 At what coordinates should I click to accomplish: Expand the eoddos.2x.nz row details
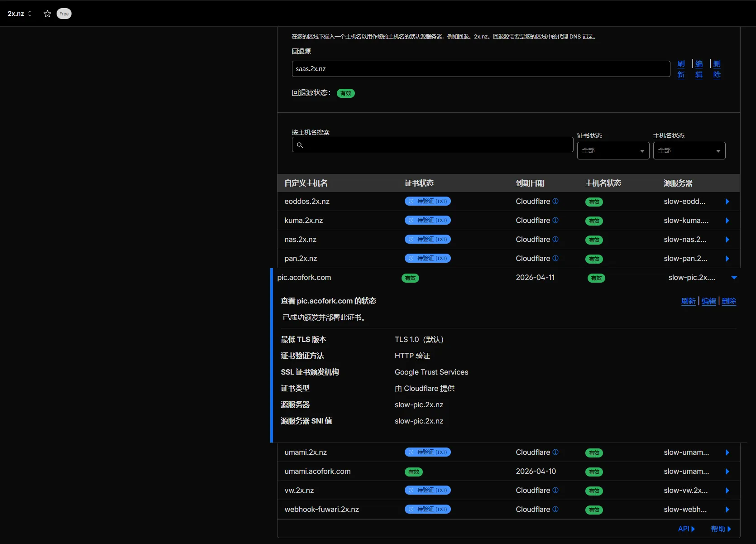727,202
